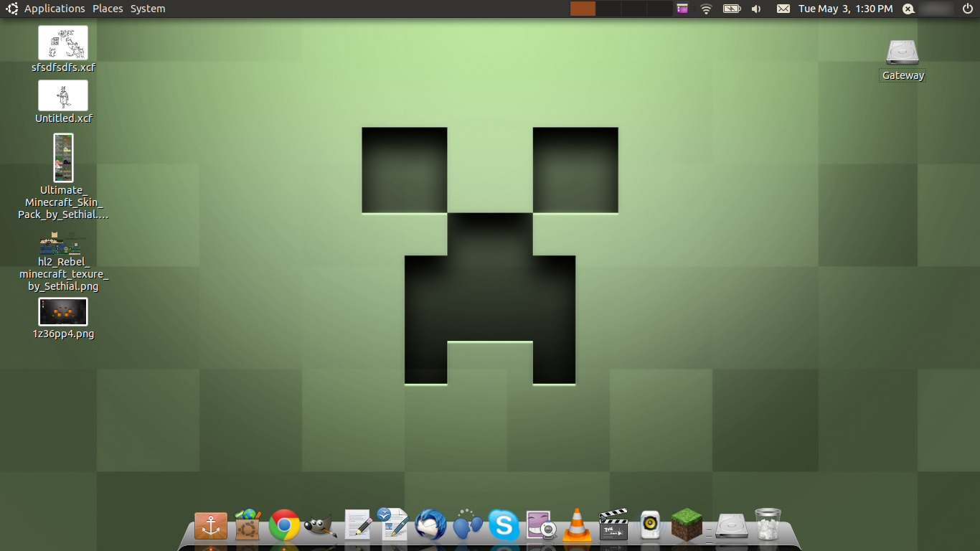Image resolution: width=980 pixels, height=551 pixels.
Task: Select the sfsdfsdfs.xcf file thumbnail
Action: click(x=63, y=43)
